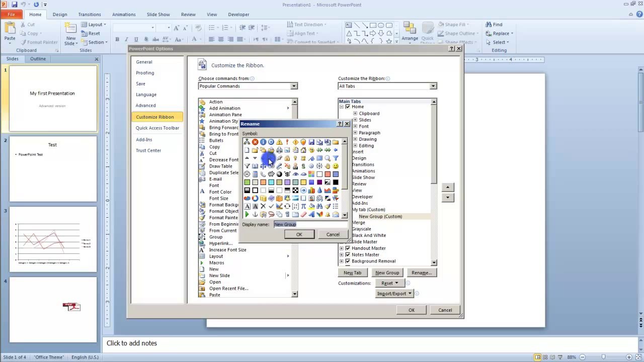Select the magnifying glass symbol
The height and width of the screenshot is (362, 644).
tap(328, 158)
